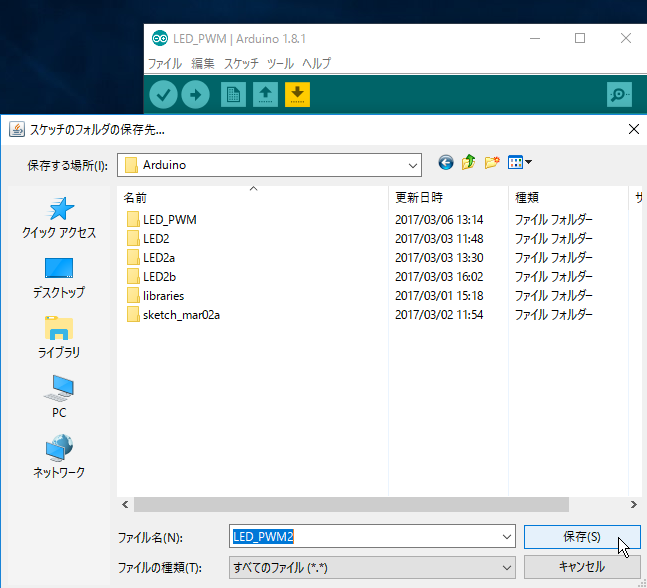
Task: Click the Upload arrow button in Arduino
Action: (x=195, y=94)
